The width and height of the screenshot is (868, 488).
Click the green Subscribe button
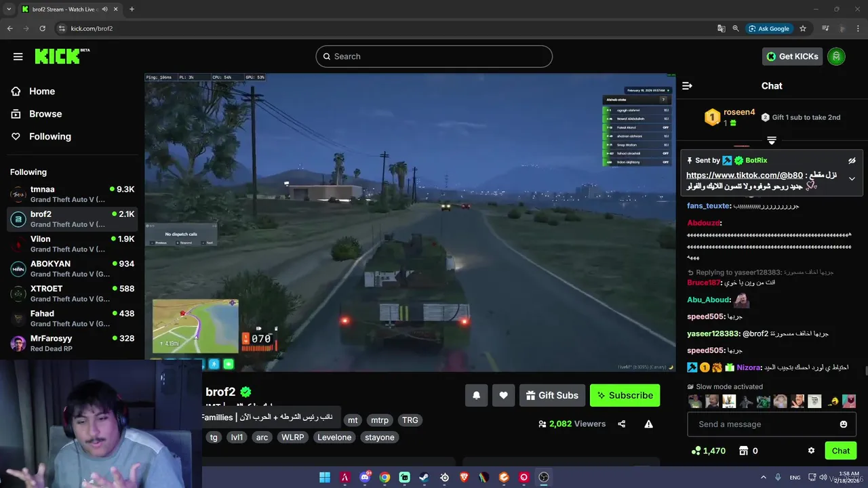pos(625,395)
